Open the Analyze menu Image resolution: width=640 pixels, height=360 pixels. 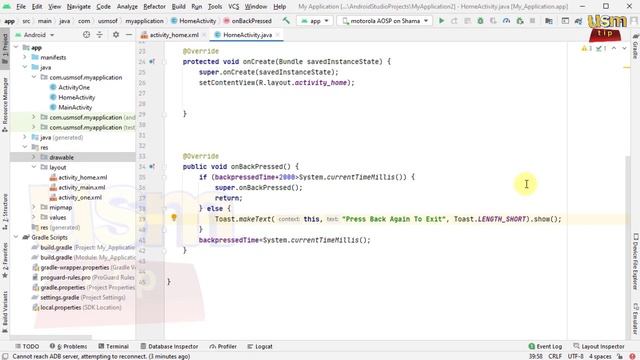point(127,7)
